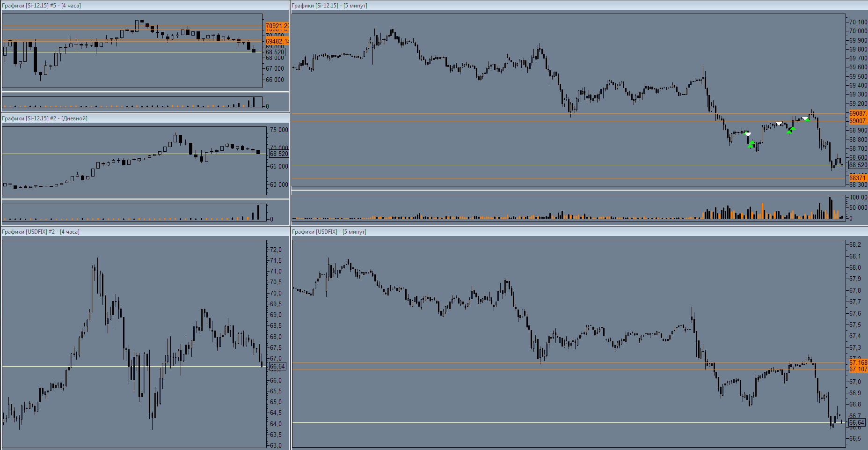This screenshot has width=868, height=450.
Task: Click the orange 67,168 level label on USDFIX chart
Action: click(x=858, y=362)
